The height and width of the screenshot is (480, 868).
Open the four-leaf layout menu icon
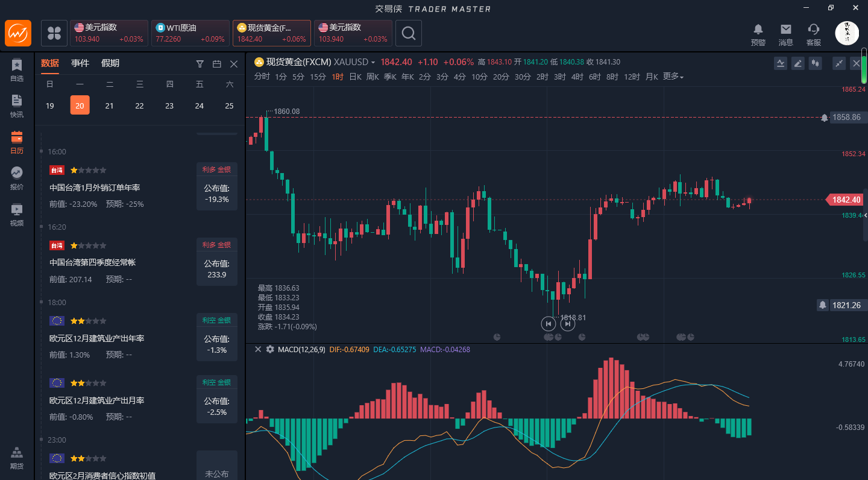[54, 33]
